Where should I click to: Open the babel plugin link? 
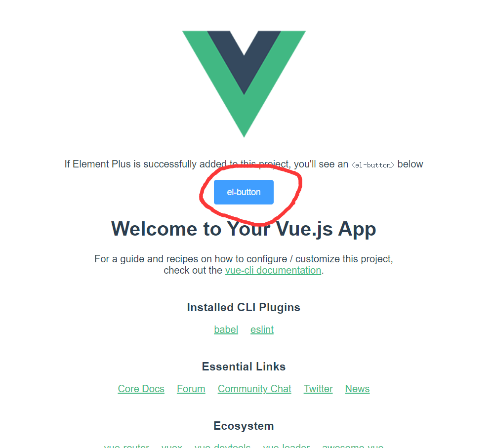pyautogui.click(x=226, y=329)
